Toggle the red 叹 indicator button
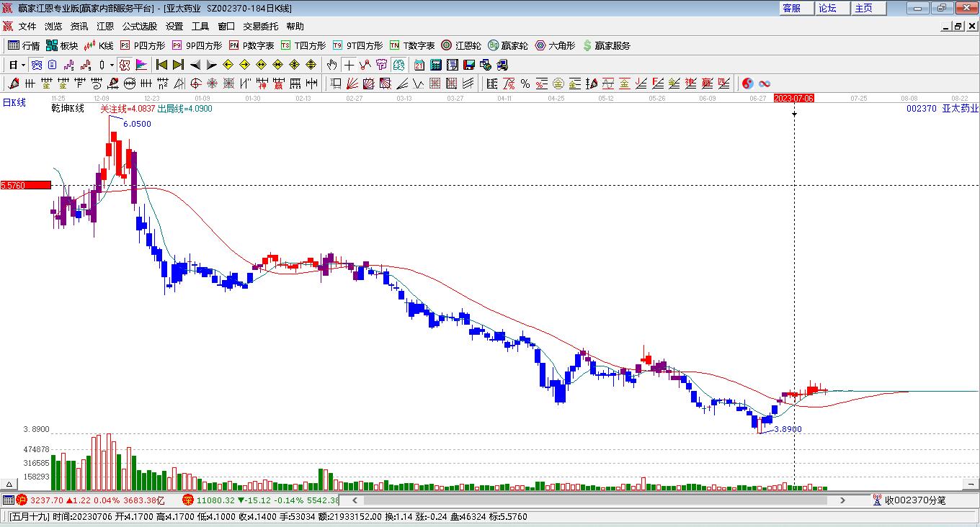Screen dimensions: 980x527 pos(124,65)
